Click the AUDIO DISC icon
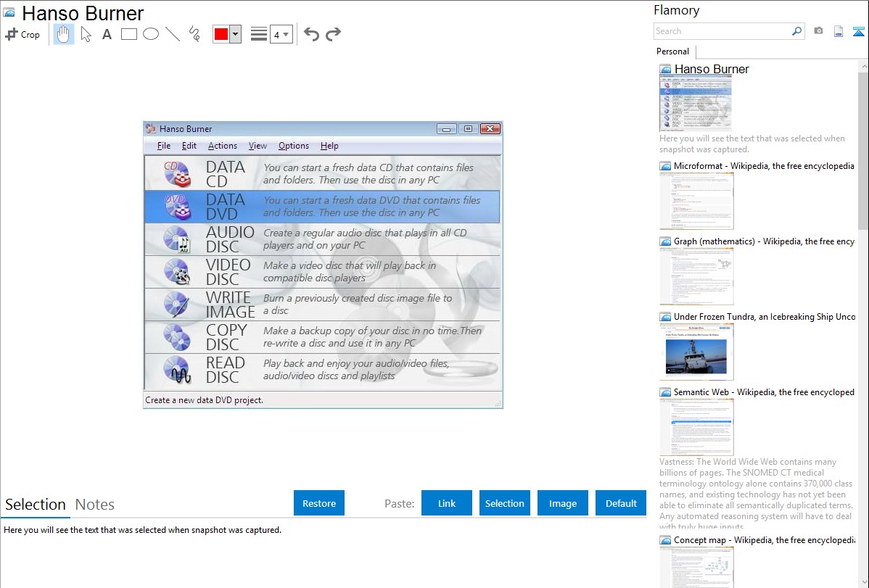Image resolution: width=869 pixels, height=588 pixels. coord(177,239)
